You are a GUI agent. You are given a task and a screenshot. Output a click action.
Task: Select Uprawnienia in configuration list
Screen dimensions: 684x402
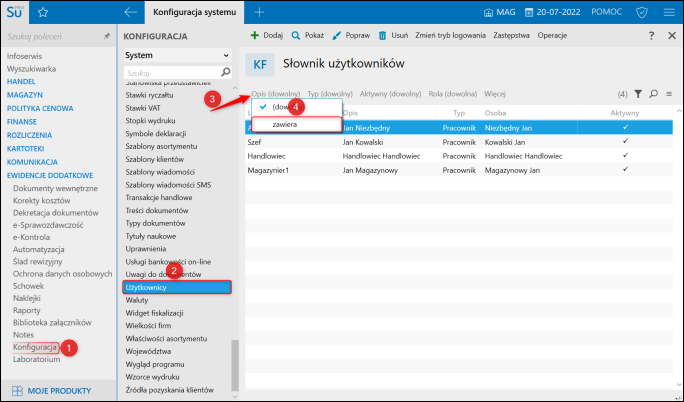pos(146,249)
